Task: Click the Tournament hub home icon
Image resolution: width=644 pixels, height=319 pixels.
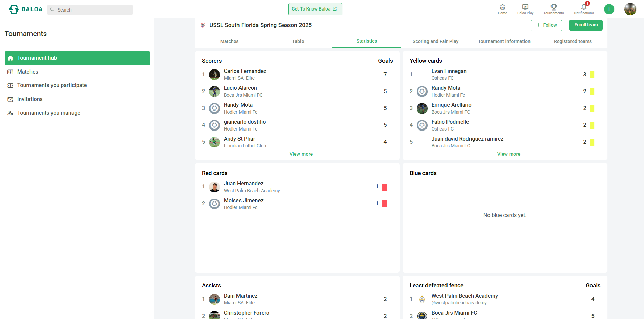Action: [x=11, y=58]
